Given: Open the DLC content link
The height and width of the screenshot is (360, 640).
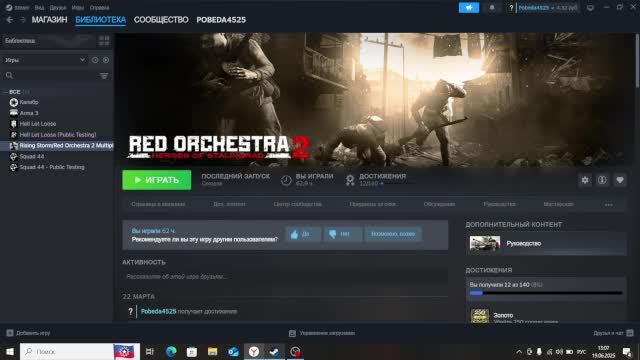Looking at the screenshot, I should point(229,204).
